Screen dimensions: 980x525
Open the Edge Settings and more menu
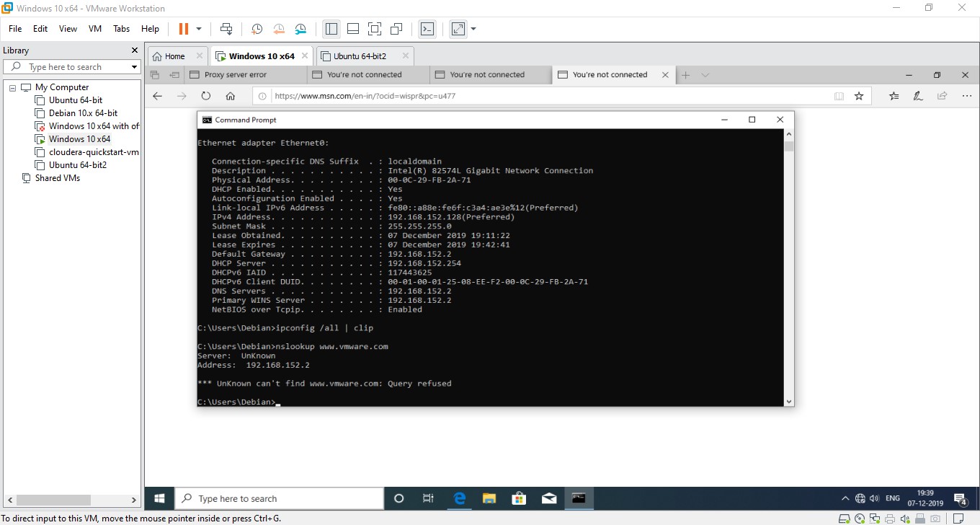click(966, 96)
